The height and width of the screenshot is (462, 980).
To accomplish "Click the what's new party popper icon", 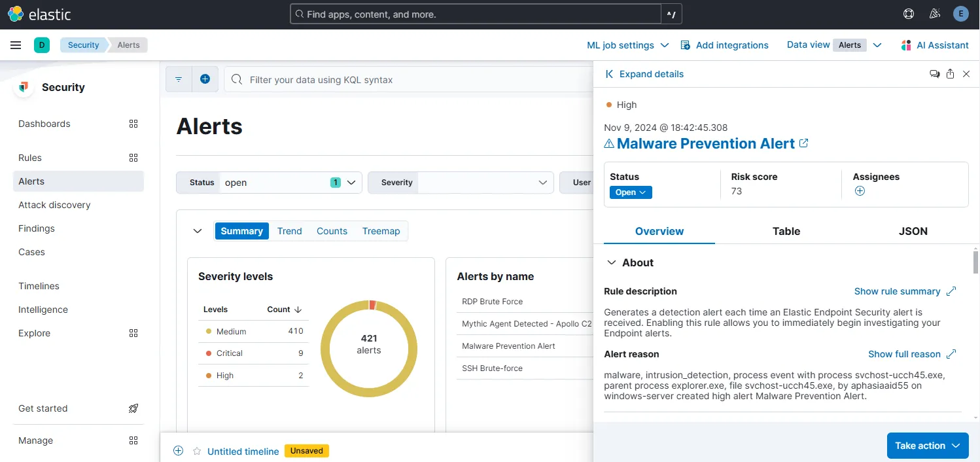I will (935, 13).
